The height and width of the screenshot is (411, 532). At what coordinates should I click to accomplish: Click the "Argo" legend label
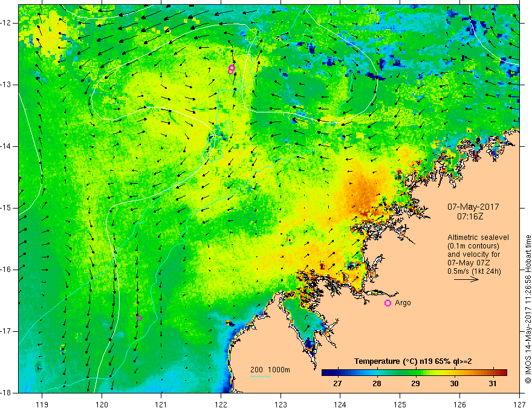(x=403, y=303)
